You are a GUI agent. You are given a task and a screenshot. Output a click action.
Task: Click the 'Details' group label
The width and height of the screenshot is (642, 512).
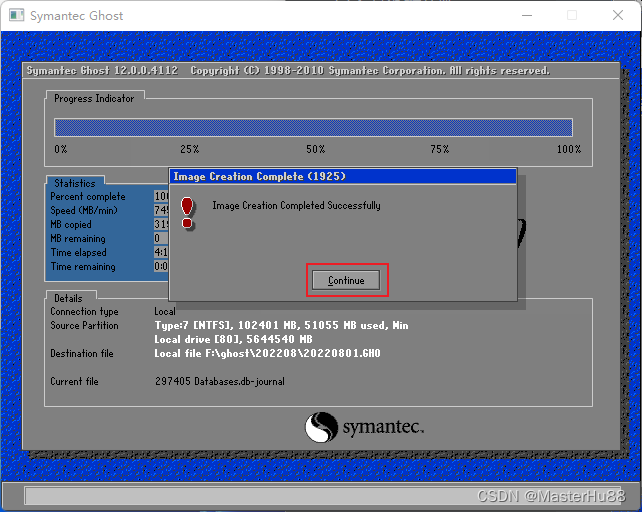point(68,298)
